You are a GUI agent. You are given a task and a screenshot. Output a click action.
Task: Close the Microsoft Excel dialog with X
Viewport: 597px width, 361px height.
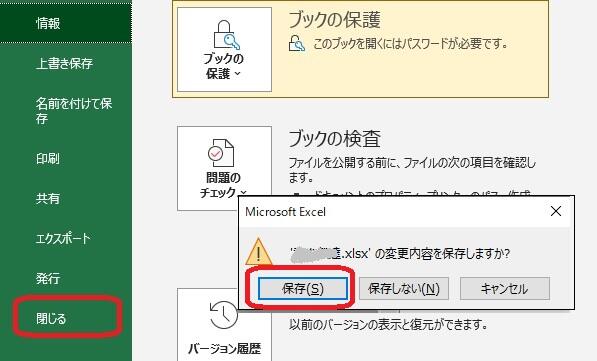click(556, 211)
